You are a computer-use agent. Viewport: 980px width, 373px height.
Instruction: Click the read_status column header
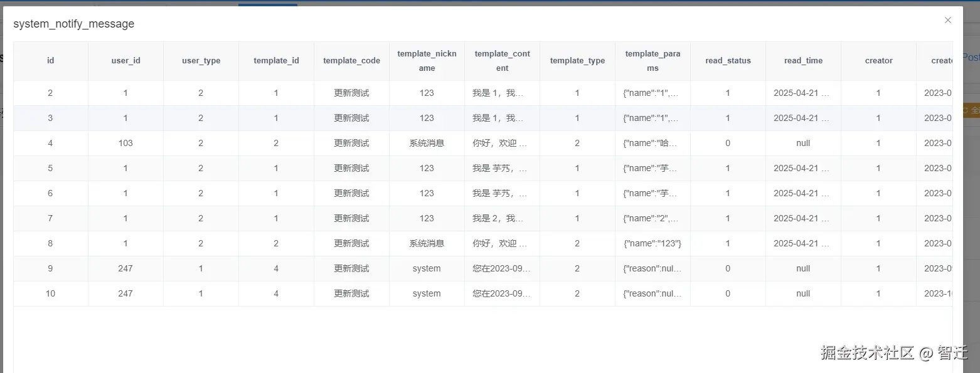pyautogui.click(x=728, y=61)
